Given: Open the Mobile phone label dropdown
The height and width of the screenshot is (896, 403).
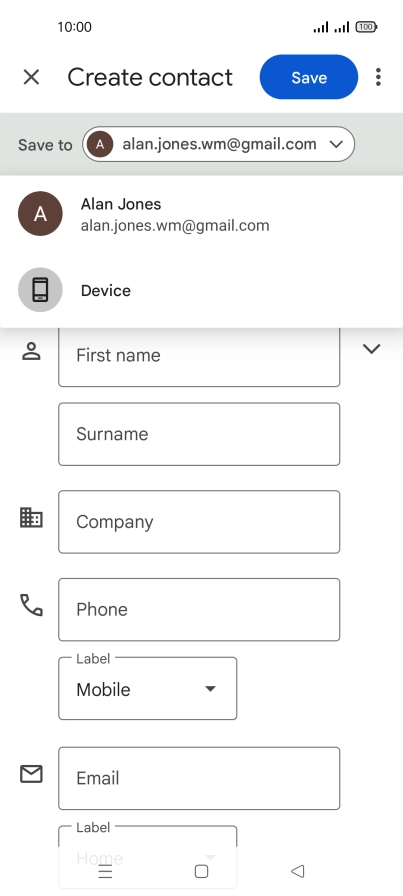Looking at the screenshot, I should tap(147, 689).
